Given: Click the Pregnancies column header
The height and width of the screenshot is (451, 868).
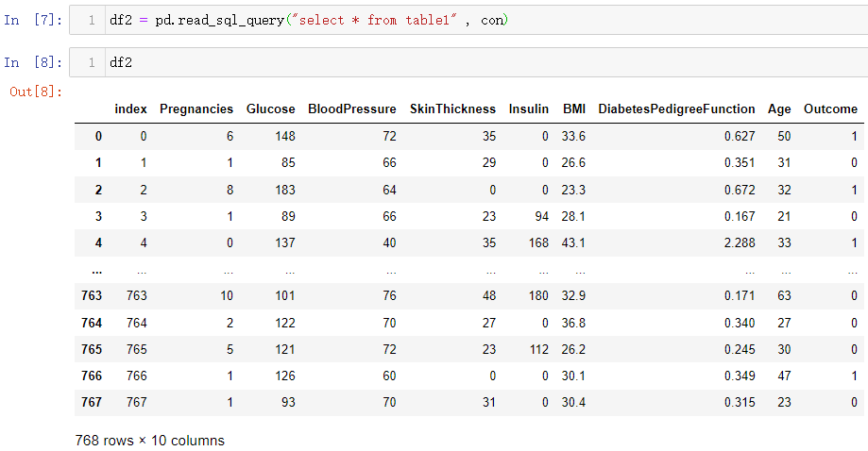Looking at the screenshot, I should click(x=196, y=109).
